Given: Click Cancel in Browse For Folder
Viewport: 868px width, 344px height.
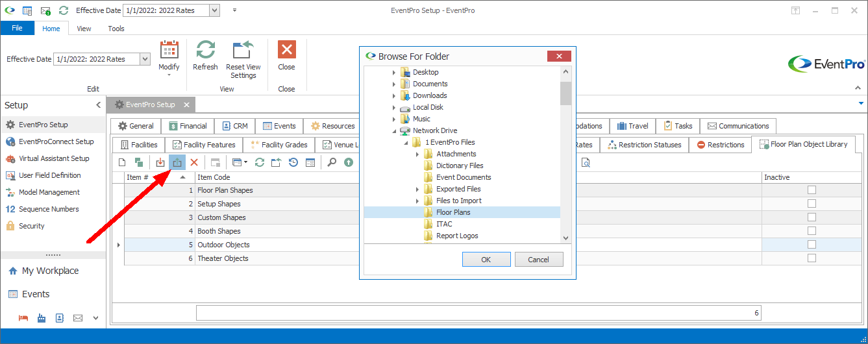Looking at the screenshot, I should (x=539, y=260).
